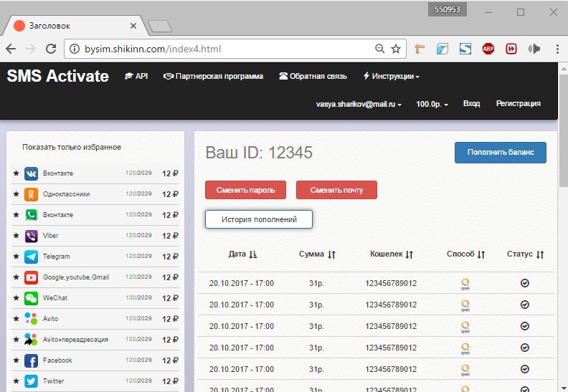Click 'Ваш ID: 12345' heading text
Image resolution: width=568 pixels, height=392 pixels.
[x=259, y=153]
